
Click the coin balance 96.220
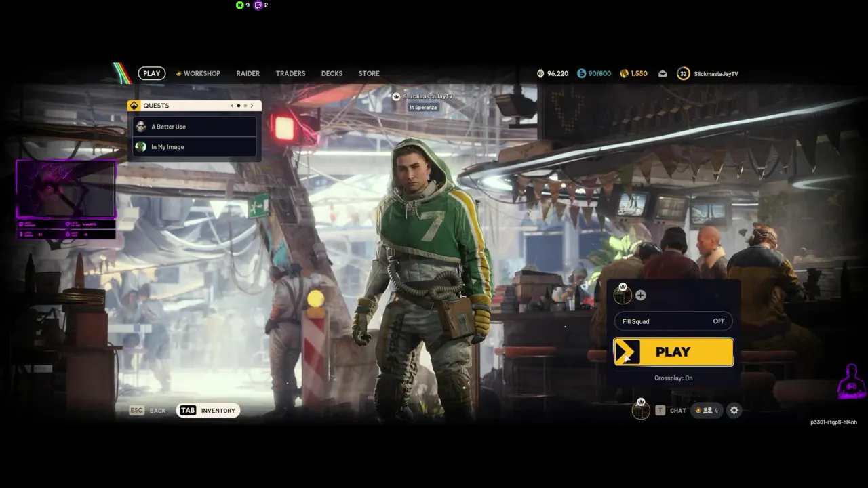coord(553,73)
